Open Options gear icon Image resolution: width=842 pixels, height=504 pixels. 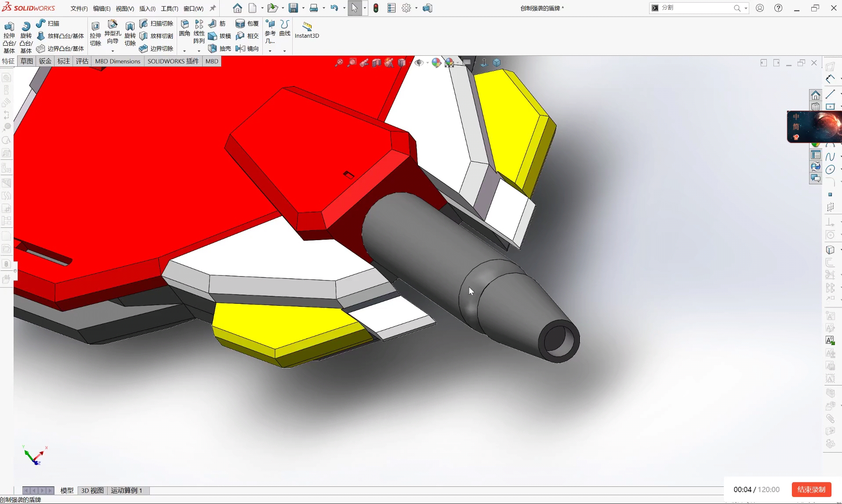[x=406, y=8]
